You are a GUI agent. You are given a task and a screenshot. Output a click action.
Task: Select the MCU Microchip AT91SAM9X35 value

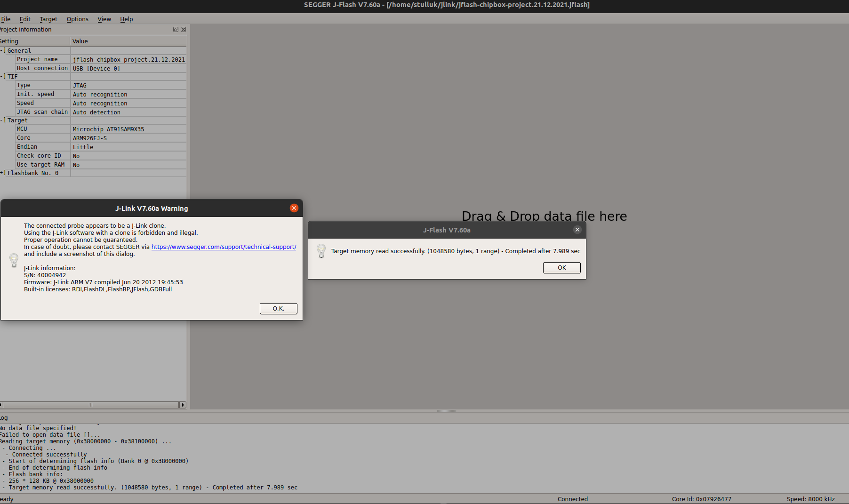[128, 129]
